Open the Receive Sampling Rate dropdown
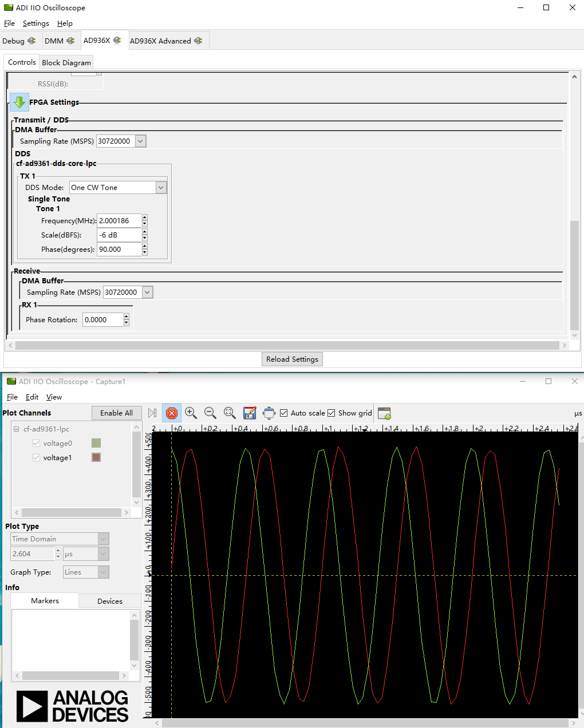 147,292
